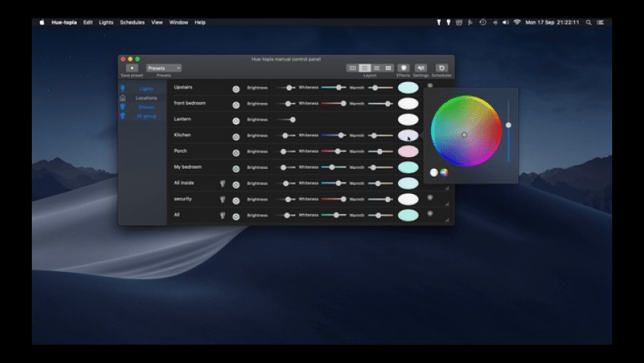The image size is (644, 363).
Task: Open the Kitchen color swatch
Action: [x=409, y=136]
